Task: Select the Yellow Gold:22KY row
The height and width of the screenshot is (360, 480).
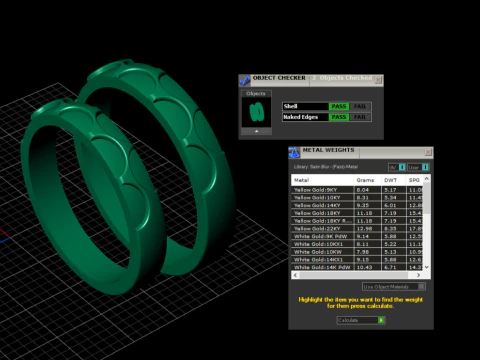Action: [x=357, y=229]
